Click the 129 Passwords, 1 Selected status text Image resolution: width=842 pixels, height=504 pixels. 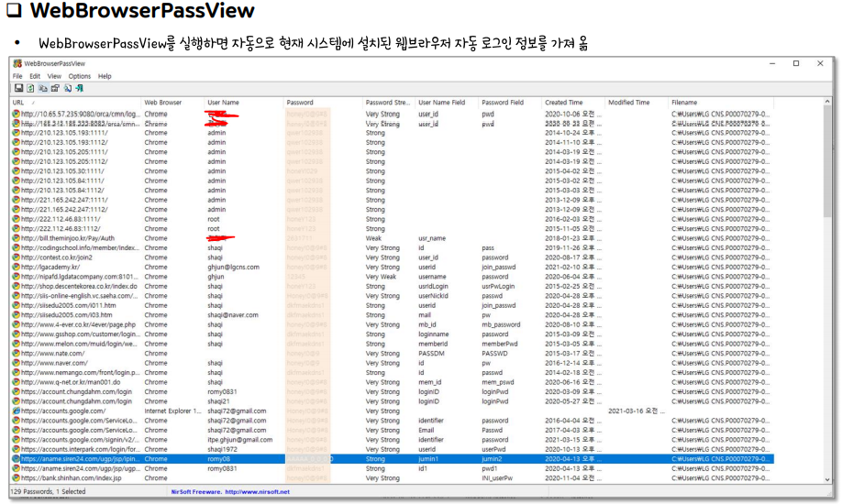pos(48,491)
